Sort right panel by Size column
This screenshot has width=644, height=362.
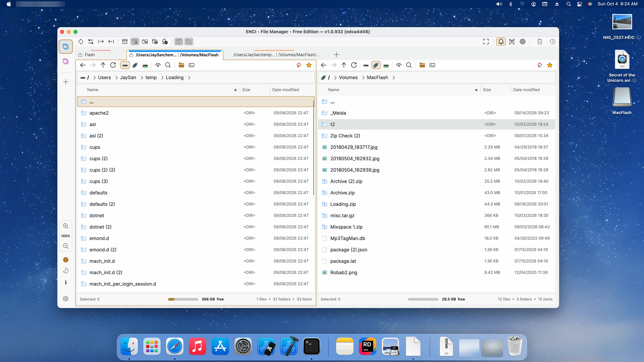coord(487,90)
